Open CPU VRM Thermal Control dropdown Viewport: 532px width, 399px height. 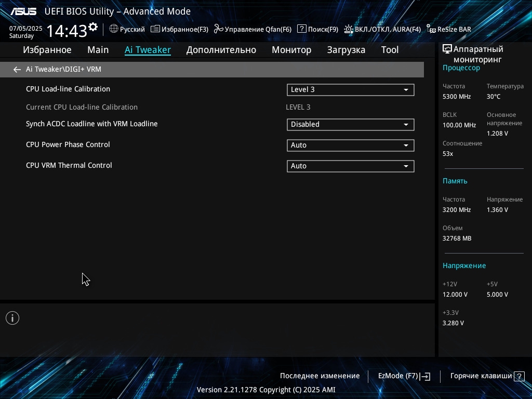tap(351, 166)
